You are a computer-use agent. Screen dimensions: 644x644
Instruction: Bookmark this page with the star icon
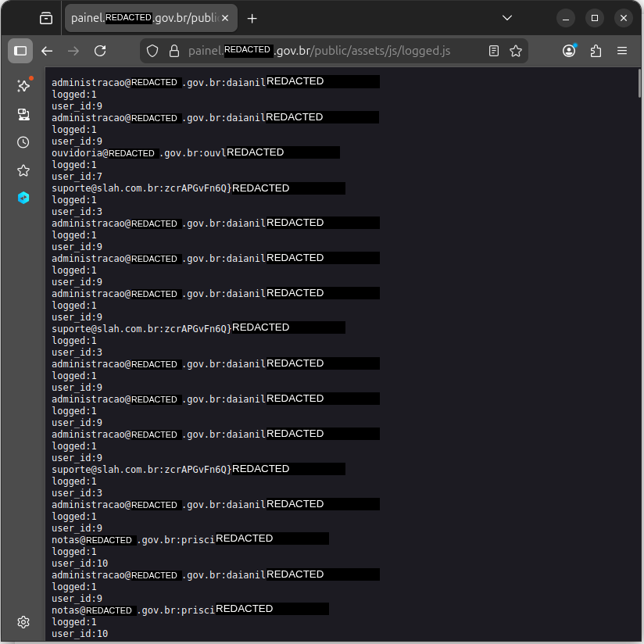pos(516,50)
